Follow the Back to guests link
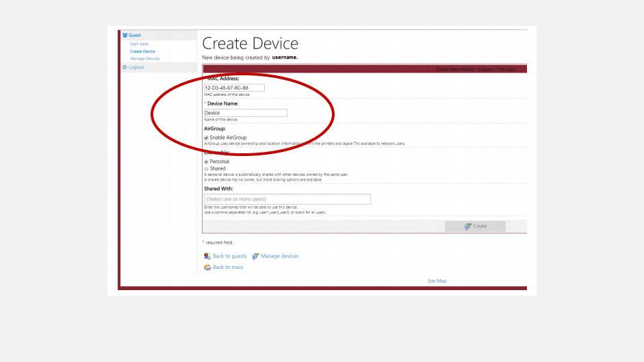The width and height of the screenshot is (644, 362). [x=229, y=256]
